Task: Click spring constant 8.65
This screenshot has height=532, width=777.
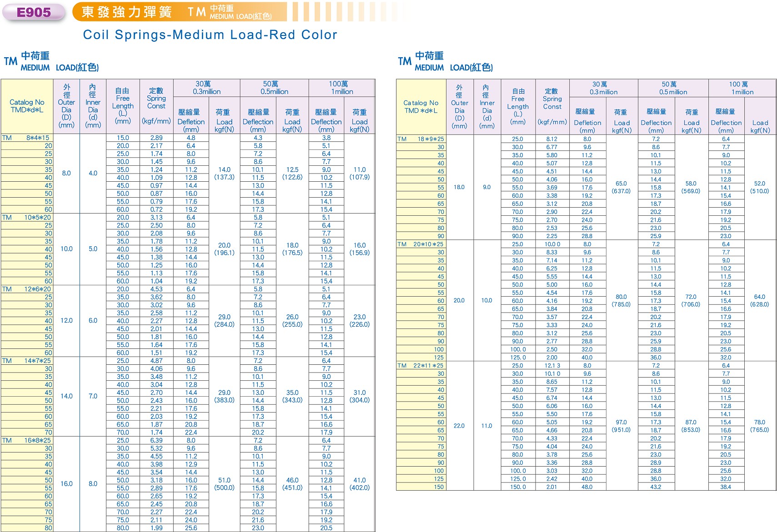Action: pos(551,382)
